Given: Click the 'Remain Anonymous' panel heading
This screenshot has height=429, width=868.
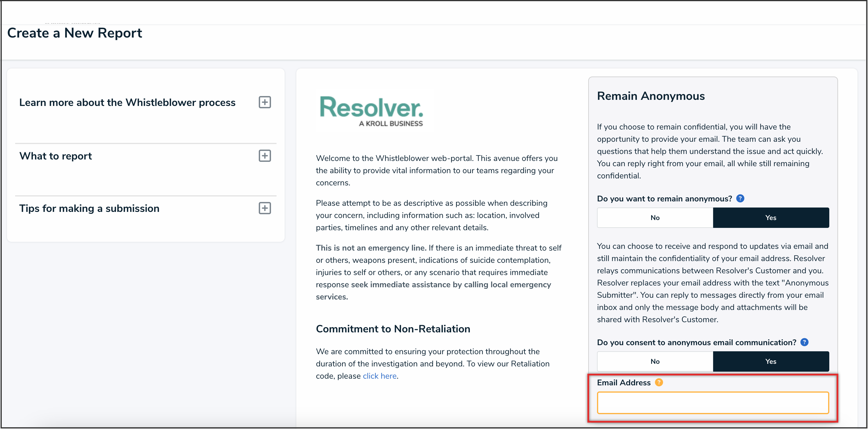Looking at the screenshot, I should point(650,96).
